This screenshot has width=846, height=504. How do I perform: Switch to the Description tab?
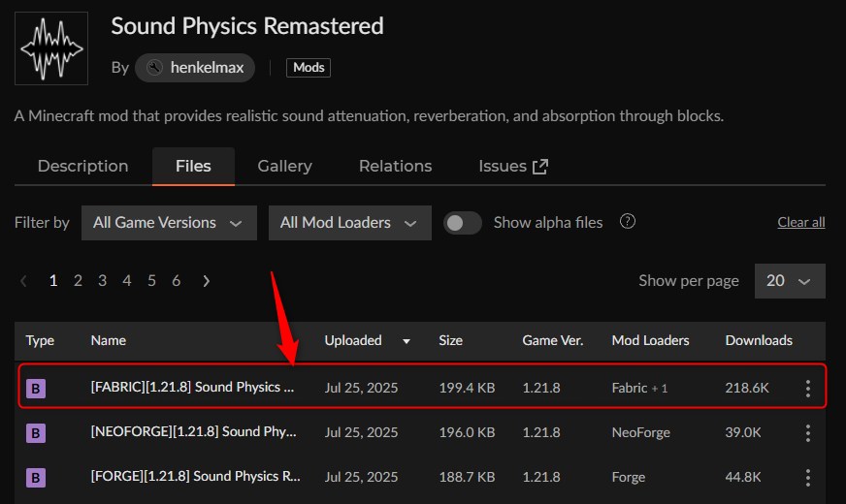click(82, 167)
